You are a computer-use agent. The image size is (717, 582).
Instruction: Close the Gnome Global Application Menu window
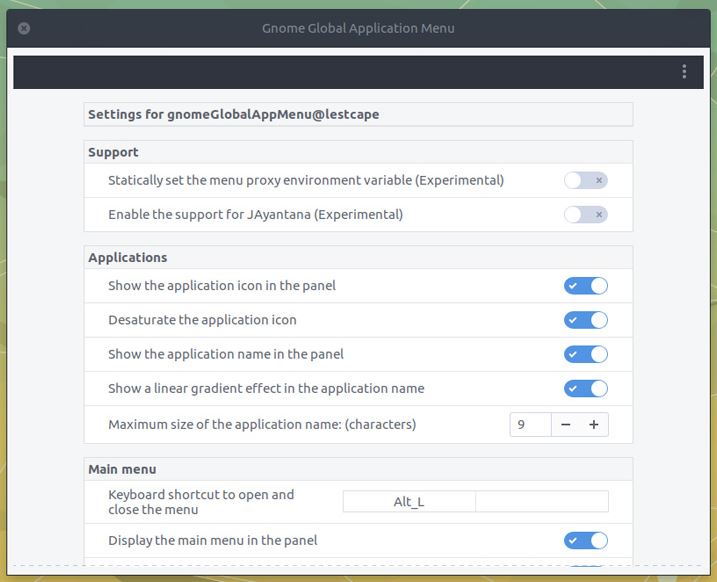point(24,28)
